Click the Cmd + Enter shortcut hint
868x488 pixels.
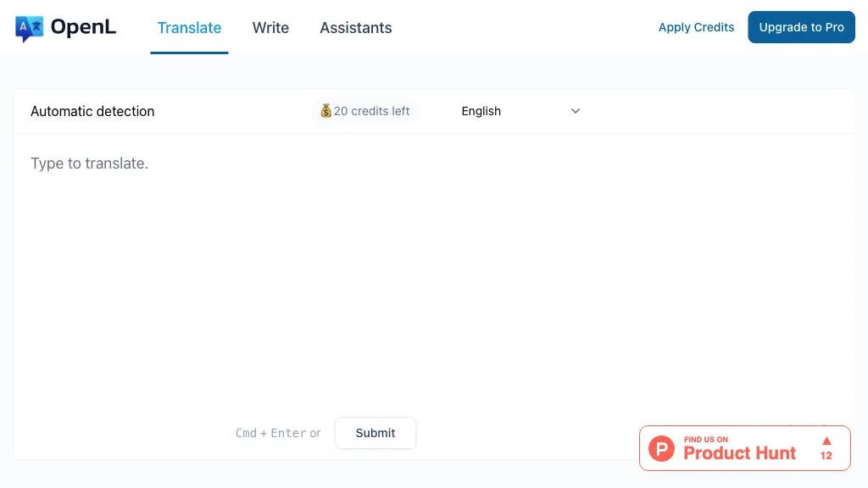[x=270, y=433]
